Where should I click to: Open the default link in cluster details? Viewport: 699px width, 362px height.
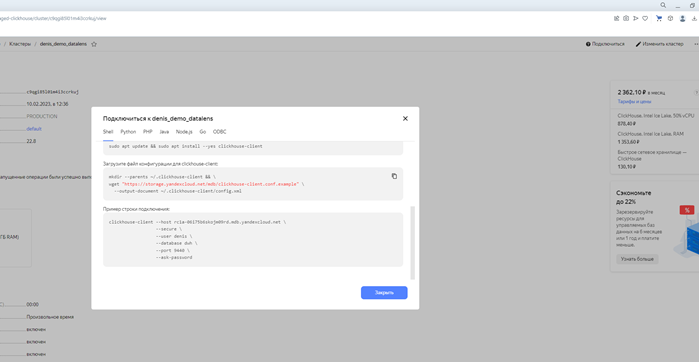34,129
